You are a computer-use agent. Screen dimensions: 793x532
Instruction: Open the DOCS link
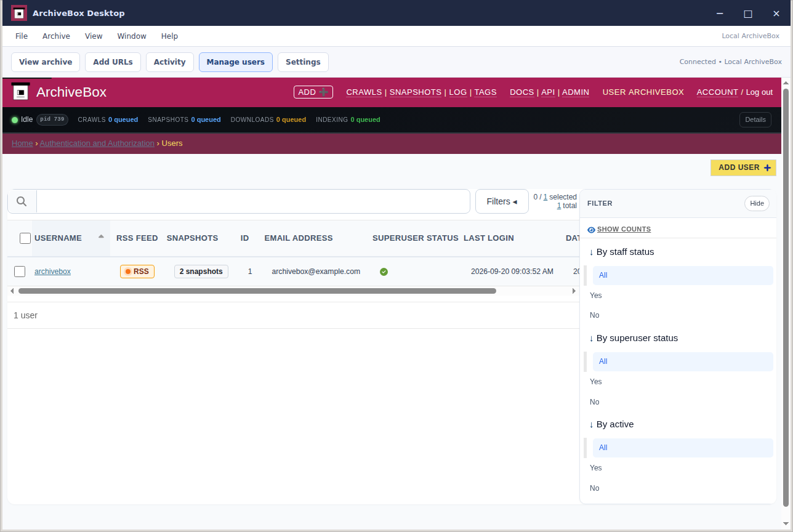522,92
